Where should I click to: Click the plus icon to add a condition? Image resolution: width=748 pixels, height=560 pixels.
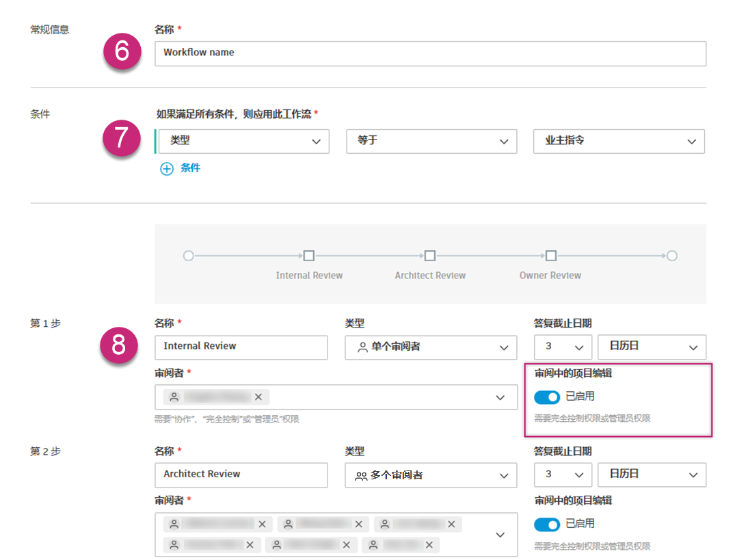pyautogui.click(x=166, y=169)
